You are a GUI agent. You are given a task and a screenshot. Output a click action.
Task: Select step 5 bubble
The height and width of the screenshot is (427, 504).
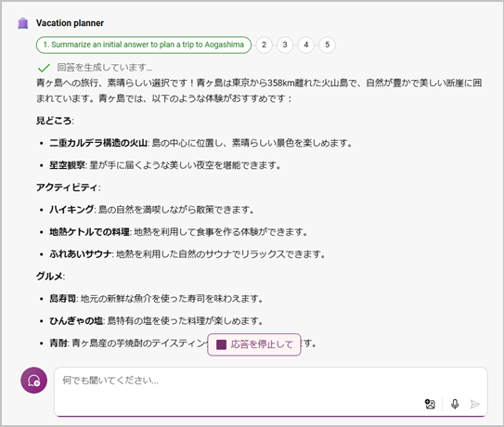click(328, 45)
